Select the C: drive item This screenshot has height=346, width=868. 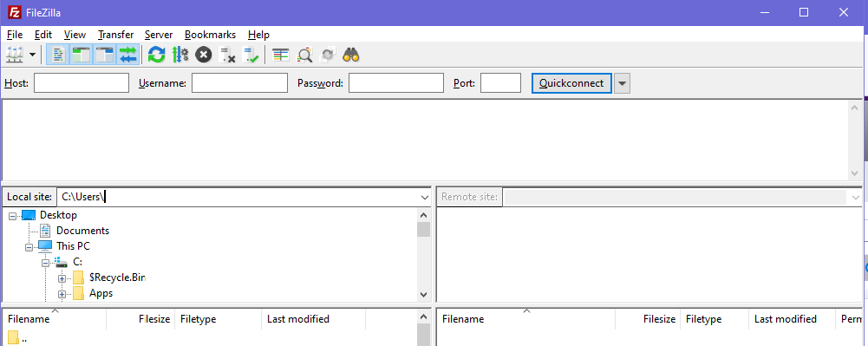pyautogui.click(x=77, y=262)
